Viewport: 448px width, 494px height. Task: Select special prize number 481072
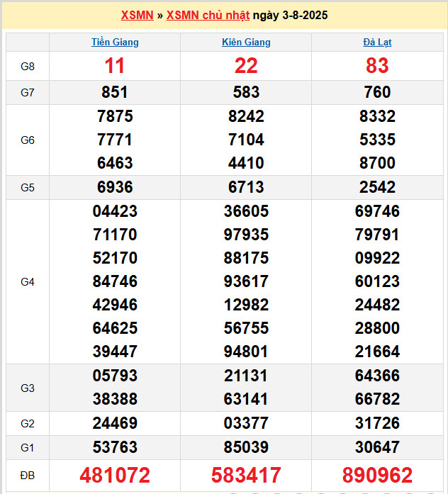(x=115, y=475)
